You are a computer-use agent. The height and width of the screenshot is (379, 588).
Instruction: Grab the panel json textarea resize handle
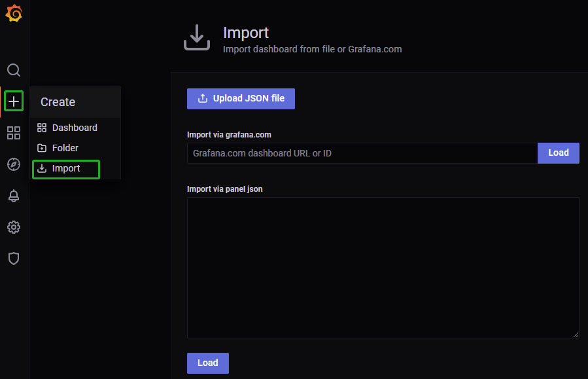pos(576,334)
